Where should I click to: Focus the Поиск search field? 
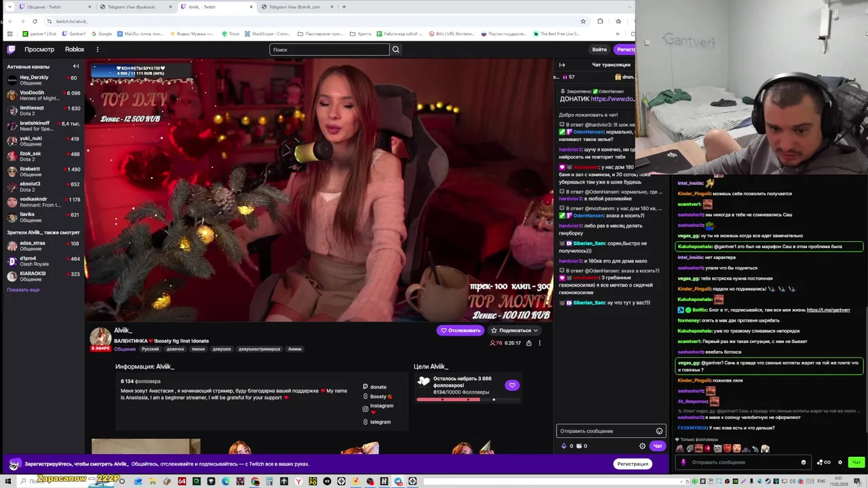(x=330, y=49)
